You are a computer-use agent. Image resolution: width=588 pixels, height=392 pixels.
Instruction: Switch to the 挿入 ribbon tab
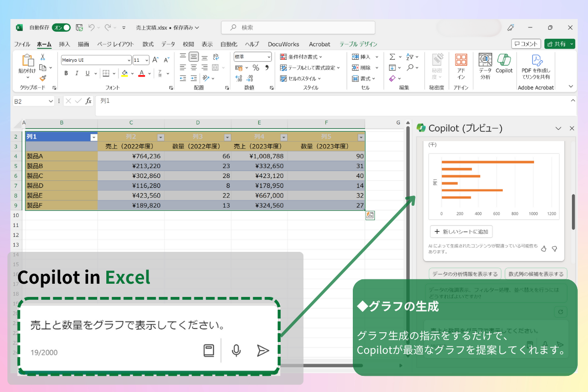(65, 44)
